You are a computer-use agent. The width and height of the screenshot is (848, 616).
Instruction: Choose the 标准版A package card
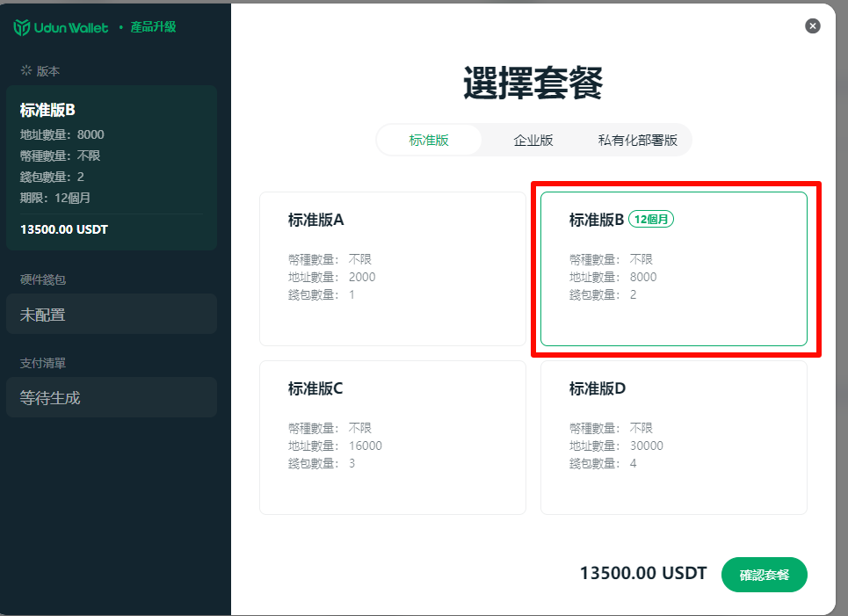coord(392,269)
